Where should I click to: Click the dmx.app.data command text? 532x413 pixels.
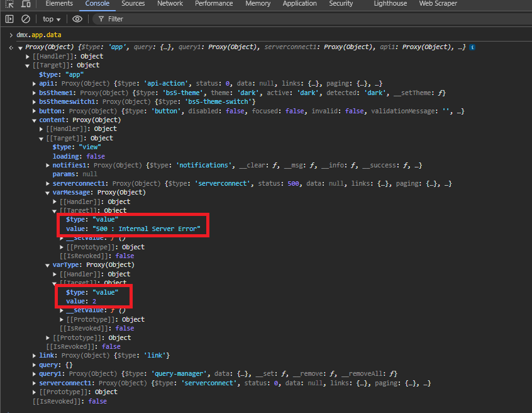39,35
